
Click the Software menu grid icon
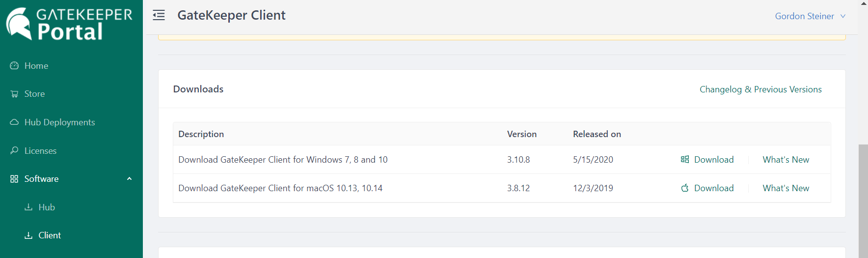pyautogui.click(x=14, y=179)
